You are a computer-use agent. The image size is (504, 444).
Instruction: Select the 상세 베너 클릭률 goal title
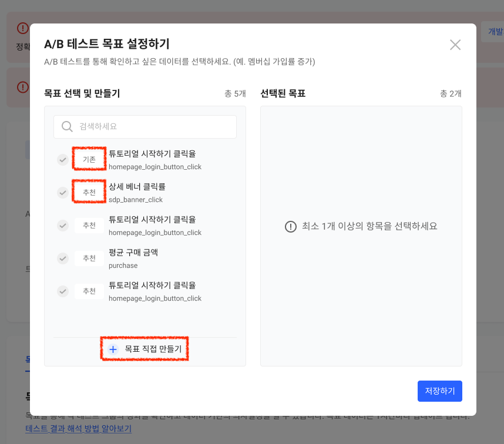[137, 187]
